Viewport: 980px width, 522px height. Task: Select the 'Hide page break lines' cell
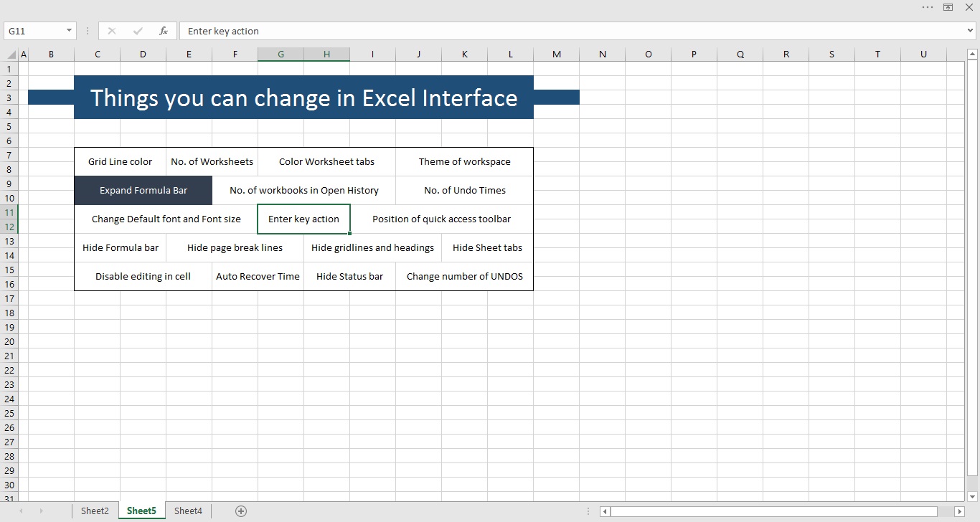(x=235, y=248)
